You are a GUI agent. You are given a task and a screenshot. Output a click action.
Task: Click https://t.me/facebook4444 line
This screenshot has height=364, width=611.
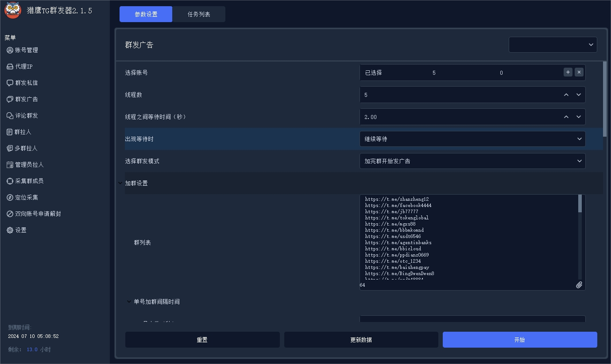point(398,205)
